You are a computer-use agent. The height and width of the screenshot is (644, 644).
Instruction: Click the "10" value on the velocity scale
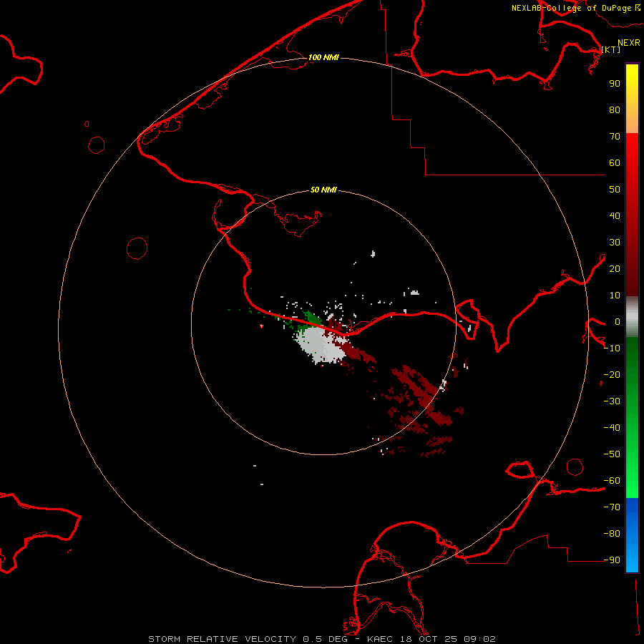pos(615,296)
